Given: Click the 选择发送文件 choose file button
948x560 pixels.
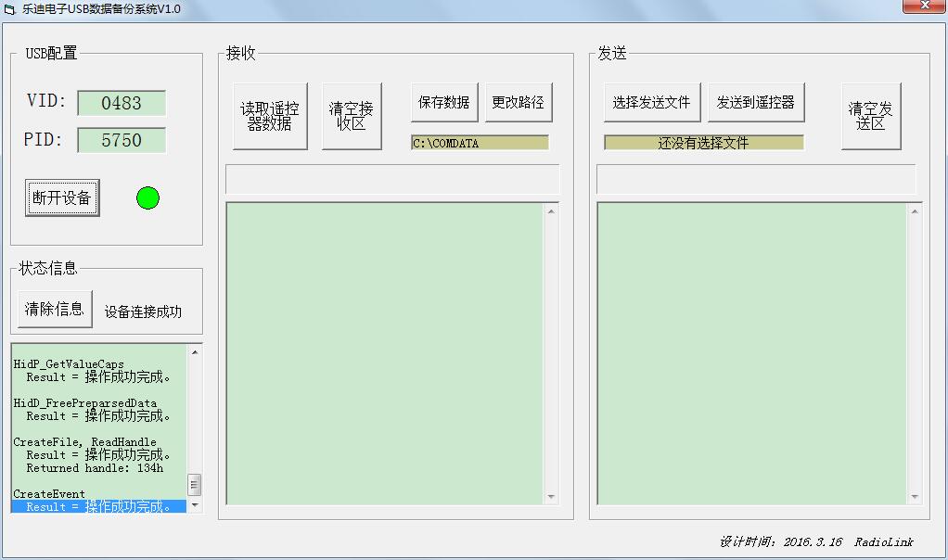Looking at the screenshot, I should tap(652, 103).
